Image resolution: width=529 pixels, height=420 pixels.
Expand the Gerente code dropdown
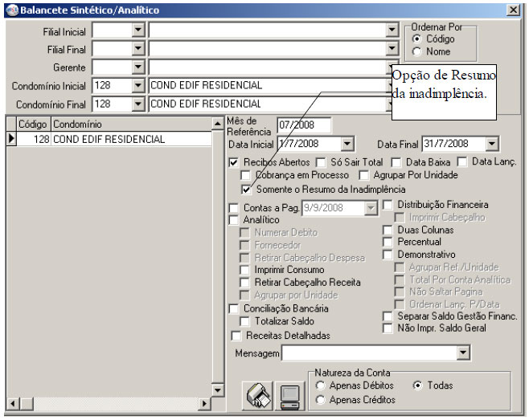(x=137, y=67)
